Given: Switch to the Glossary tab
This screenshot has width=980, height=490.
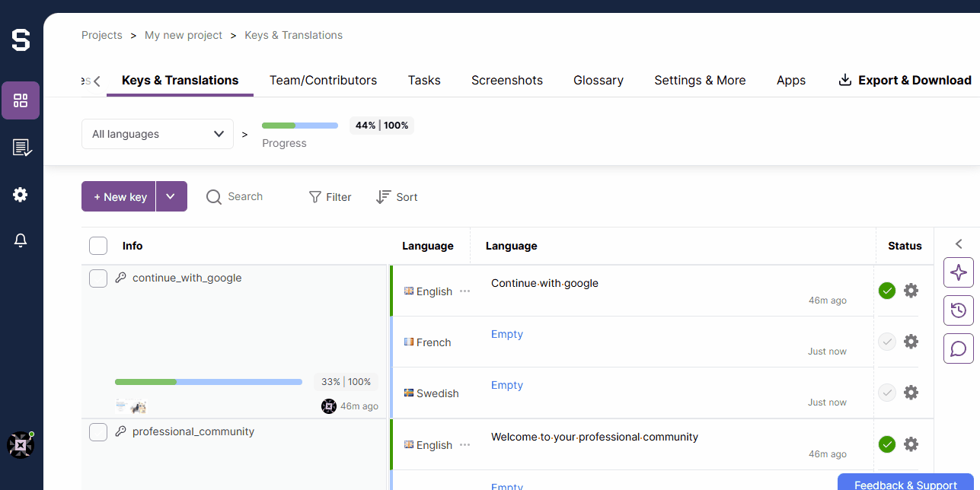Looking at the screenshot, I should [598, 80].
